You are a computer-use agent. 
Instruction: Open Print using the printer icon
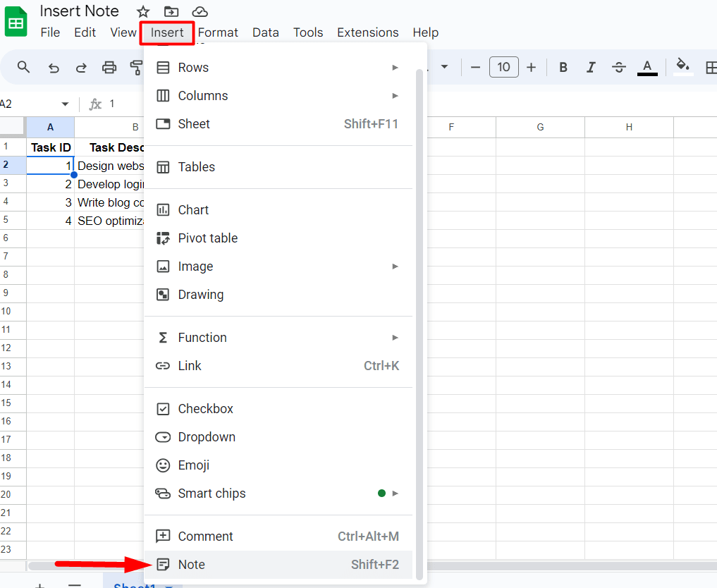(109, 67)
